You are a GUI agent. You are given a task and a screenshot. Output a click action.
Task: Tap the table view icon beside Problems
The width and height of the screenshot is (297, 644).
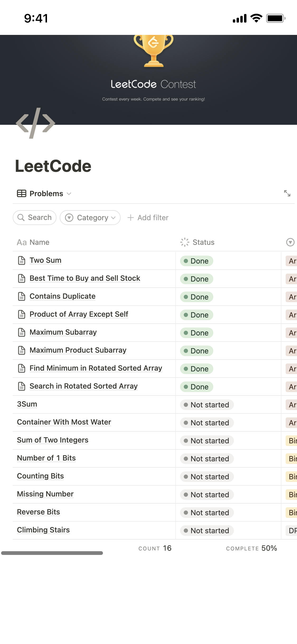click(x=22, y=194)
